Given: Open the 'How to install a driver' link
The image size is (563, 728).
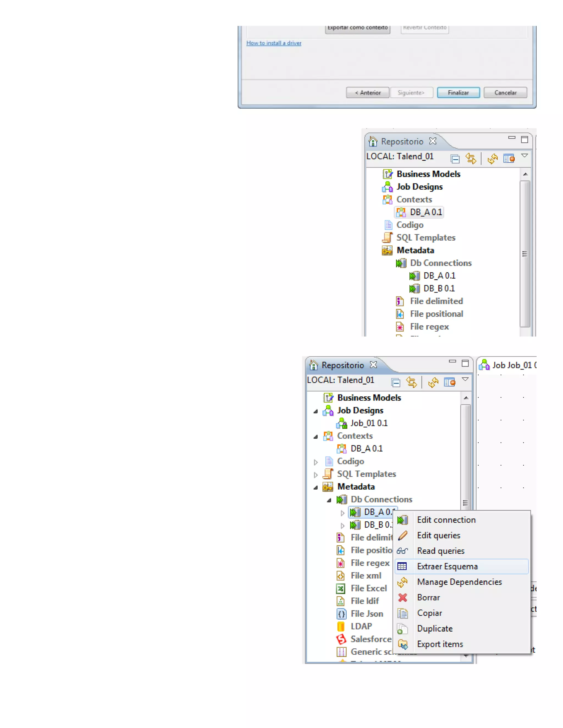Looking at the screenshot, I should (274, 43).
